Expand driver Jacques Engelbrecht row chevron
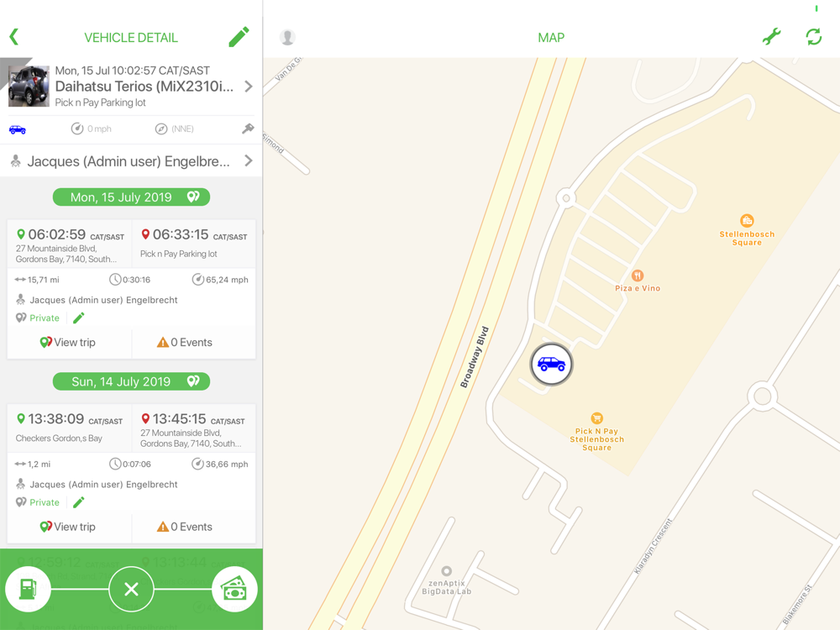840x630 pixels. pos(249,160)
